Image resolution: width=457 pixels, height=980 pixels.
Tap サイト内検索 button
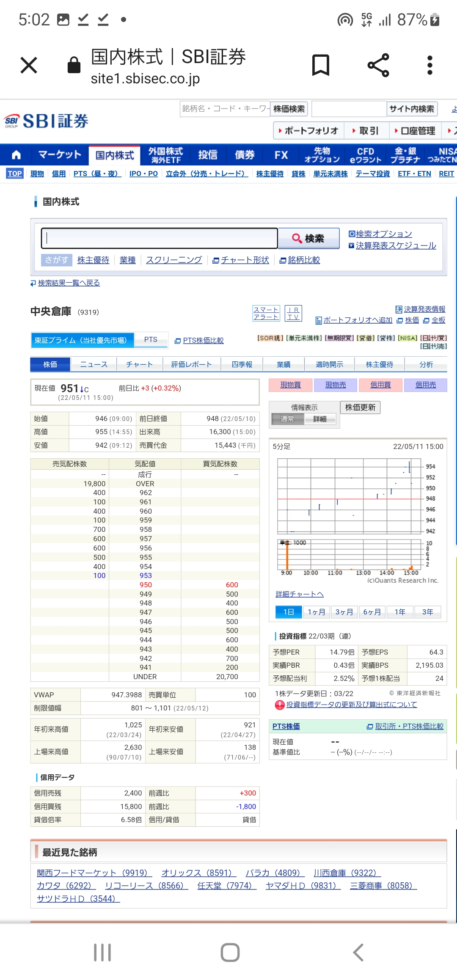coord(412,109)
